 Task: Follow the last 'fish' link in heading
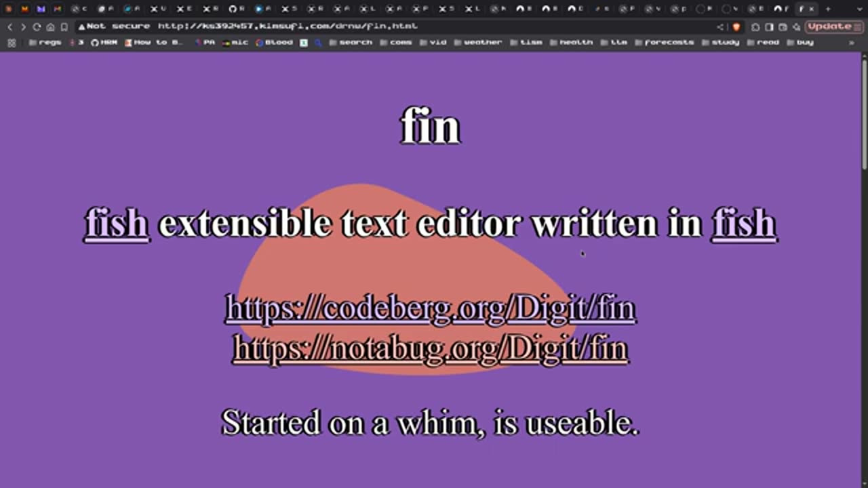click(743, 223)
